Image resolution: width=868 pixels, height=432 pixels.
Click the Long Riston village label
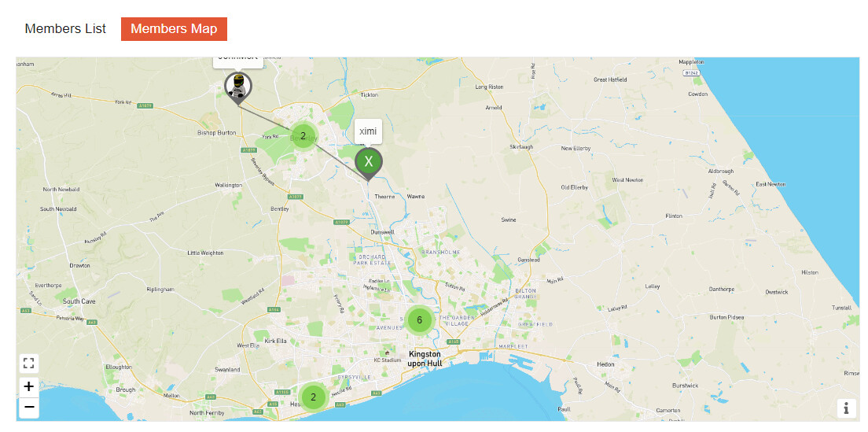tap(489, 87)
